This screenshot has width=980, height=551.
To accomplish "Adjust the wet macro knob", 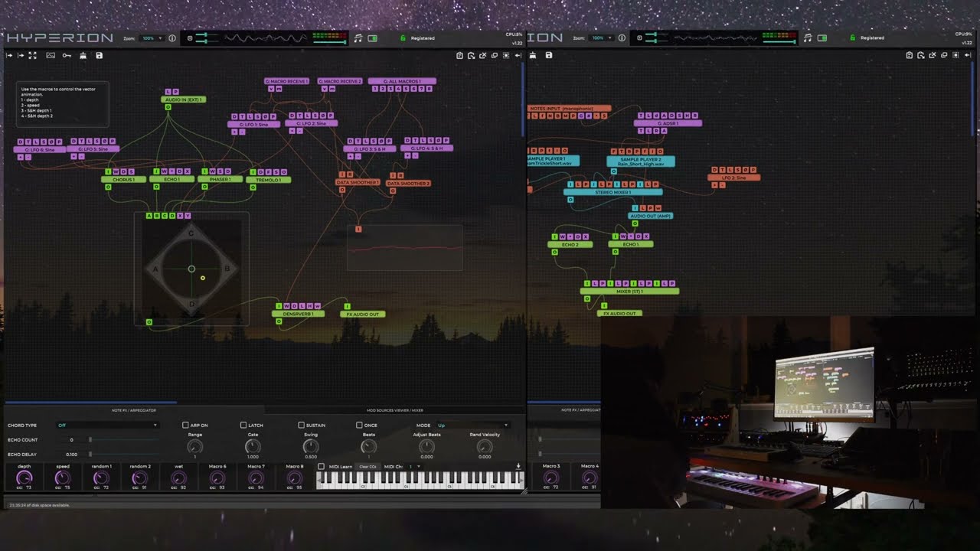I will [x=178, y=478].
